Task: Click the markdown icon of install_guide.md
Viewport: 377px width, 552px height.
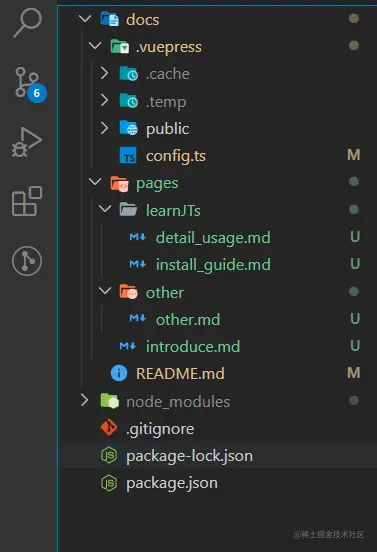Action: [x=138, y=264]
